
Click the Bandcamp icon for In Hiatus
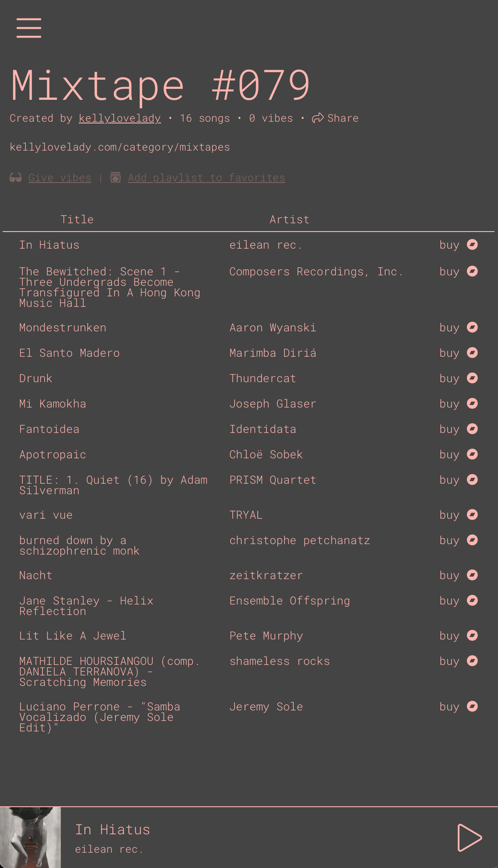472,244
